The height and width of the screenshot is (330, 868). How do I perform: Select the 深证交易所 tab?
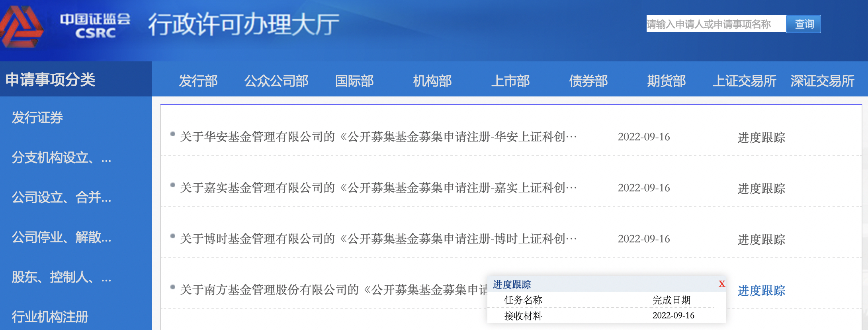822,81
